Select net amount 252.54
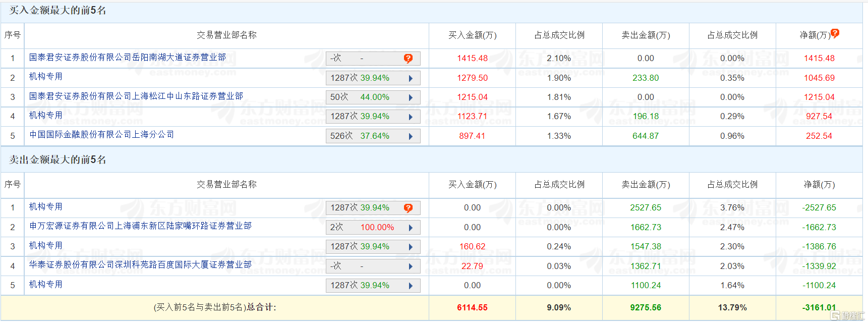The height and width of the screenshot is (324, 868). [819, 136]
